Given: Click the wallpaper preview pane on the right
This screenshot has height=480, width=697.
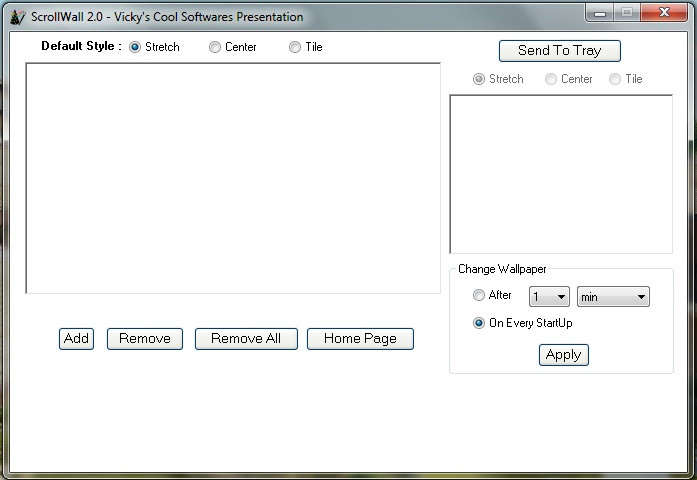Looking at the screenshot, I should [x=561, y=174].
